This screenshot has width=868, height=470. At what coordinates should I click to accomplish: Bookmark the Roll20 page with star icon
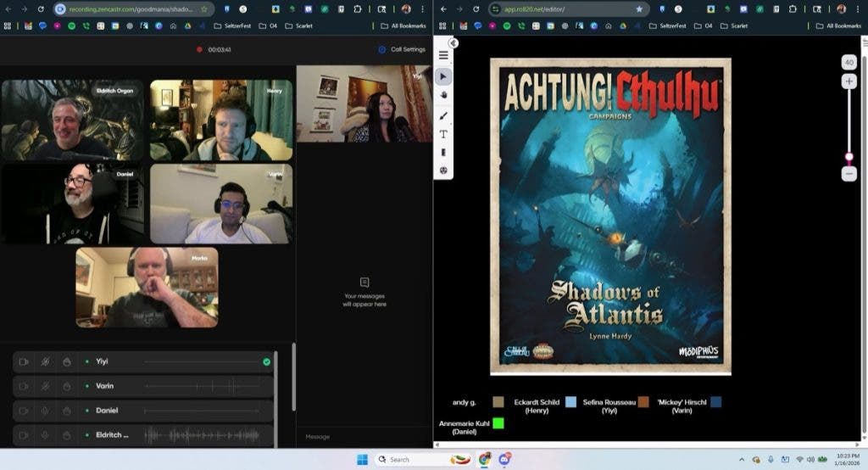pos(639,8)
